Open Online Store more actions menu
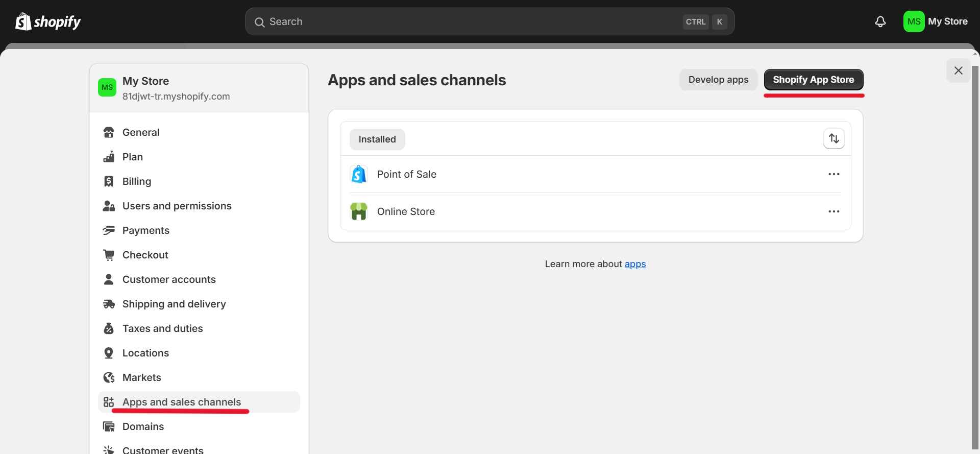The image size is (980, 454). 834,211
